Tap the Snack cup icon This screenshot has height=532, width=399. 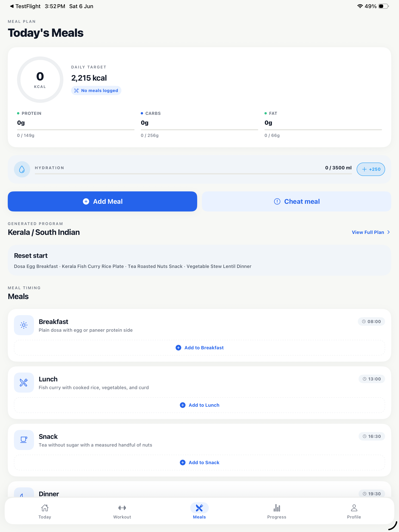pyautogui.click(x=24, y=440)
